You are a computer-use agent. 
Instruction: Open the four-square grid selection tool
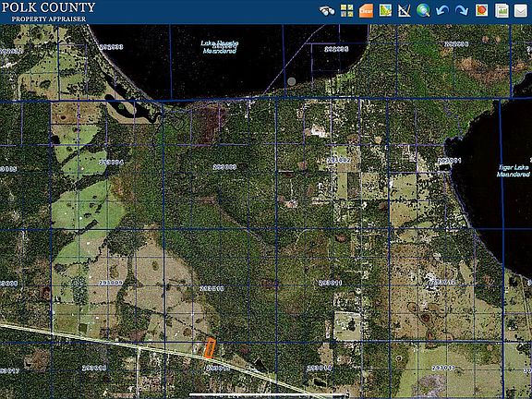(346, 10)
